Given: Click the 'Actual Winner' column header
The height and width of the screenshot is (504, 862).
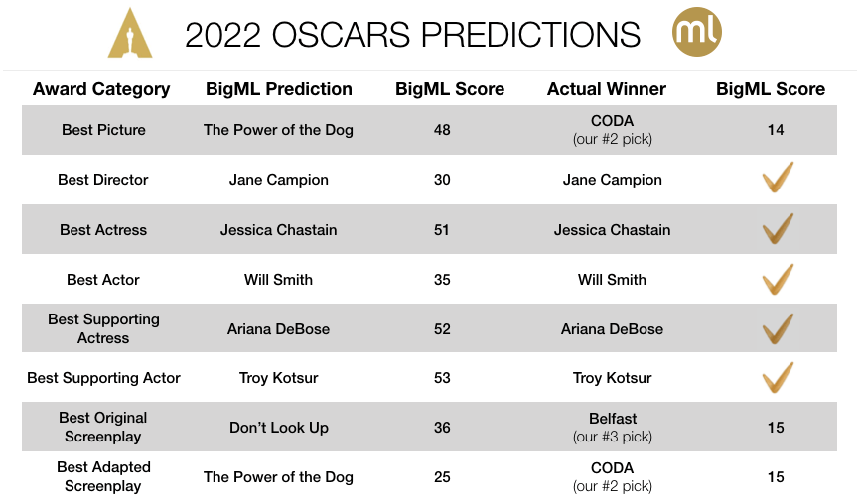Looking at the screenshot, I should (606, 89).
